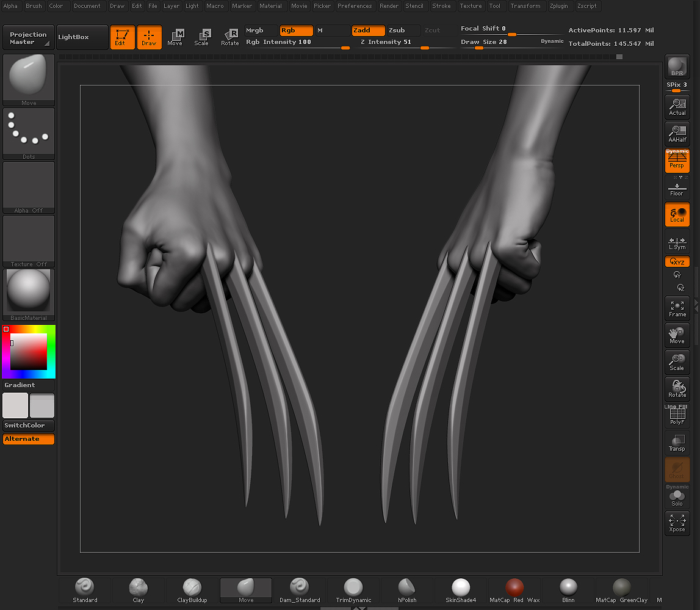Toggle Rgb paint mode
Viewport: 700px width, 610px height.
point(297,31)
